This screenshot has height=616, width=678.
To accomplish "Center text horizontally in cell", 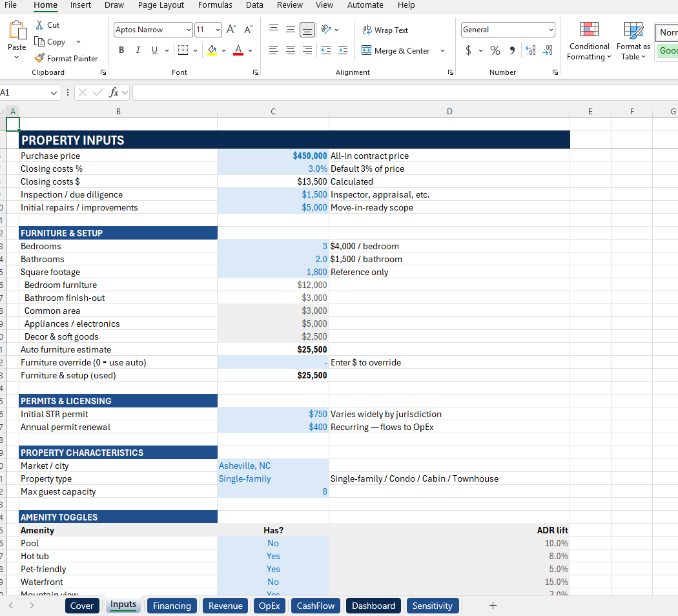I will [x=291, y=50].
